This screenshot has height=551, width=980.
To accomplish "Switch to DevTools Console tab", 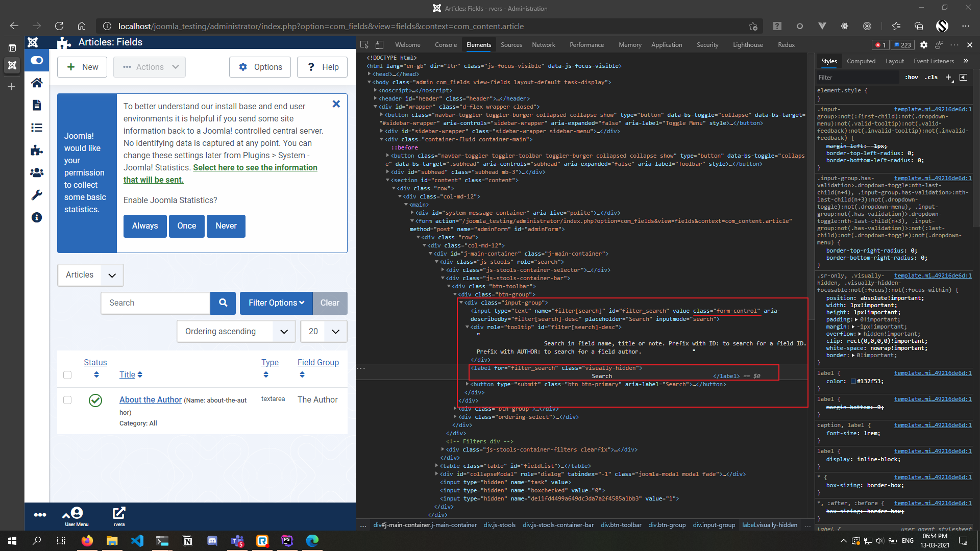I will [x=446, y=45].
